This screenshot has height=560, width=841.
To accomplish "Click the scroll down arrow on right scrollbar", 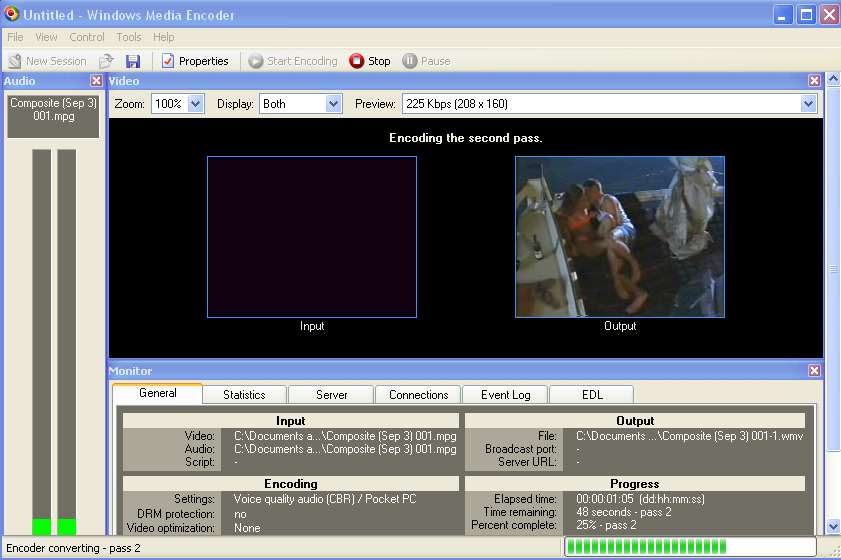I will [x=833, y=527].
